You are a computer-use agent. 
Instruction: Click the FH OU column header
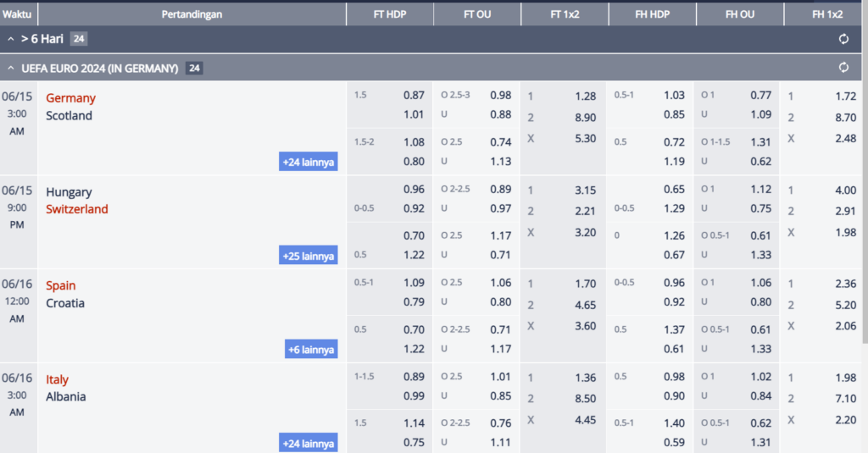click(x=739, y=14)
